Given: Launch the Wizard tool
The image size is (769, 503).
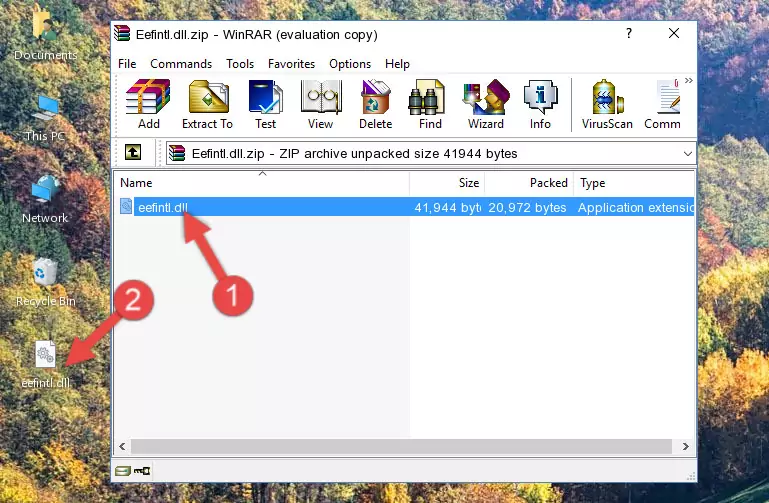Looking at the screenshot, I should 486,104.
